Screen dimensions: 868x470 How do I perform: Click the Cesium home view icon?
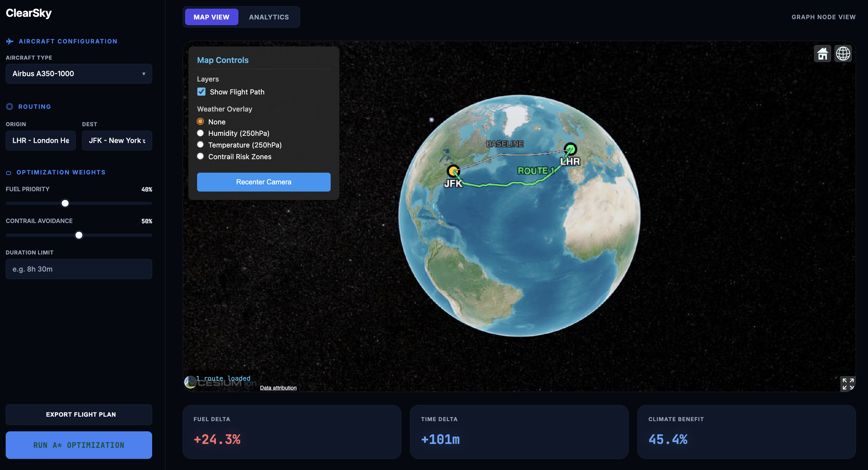[x=822, y=54]
